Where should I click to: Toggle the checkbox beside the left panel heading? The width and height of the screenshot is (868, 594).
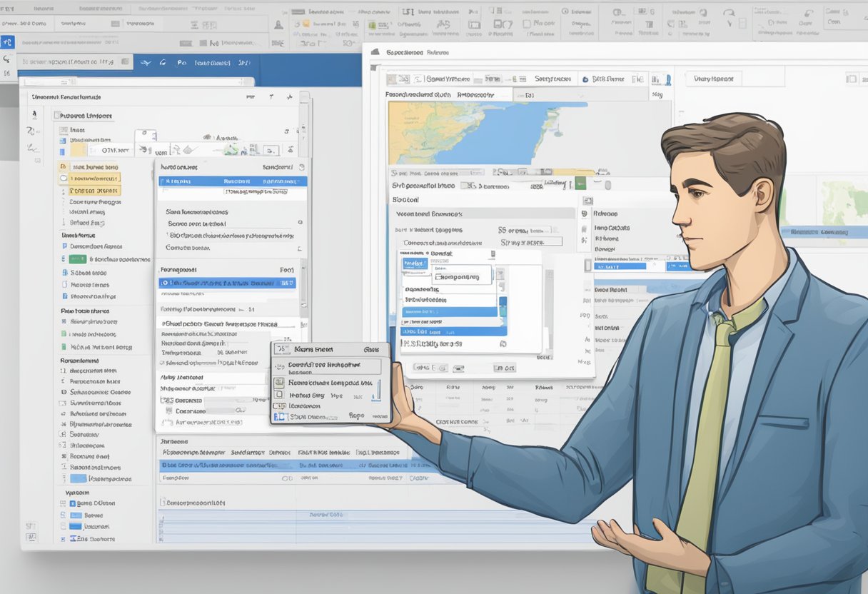coord(58,115)
